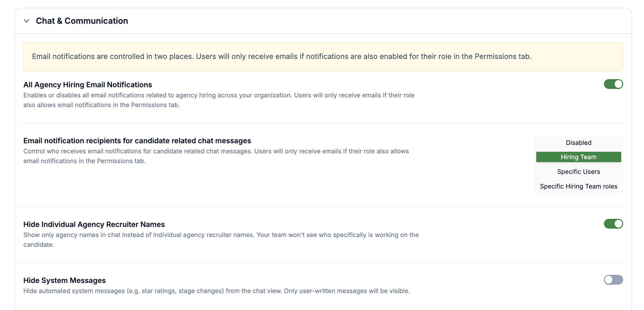Enable the Hide System Messages switch
This screenshot has height=310, width=644.
(613, 280)
